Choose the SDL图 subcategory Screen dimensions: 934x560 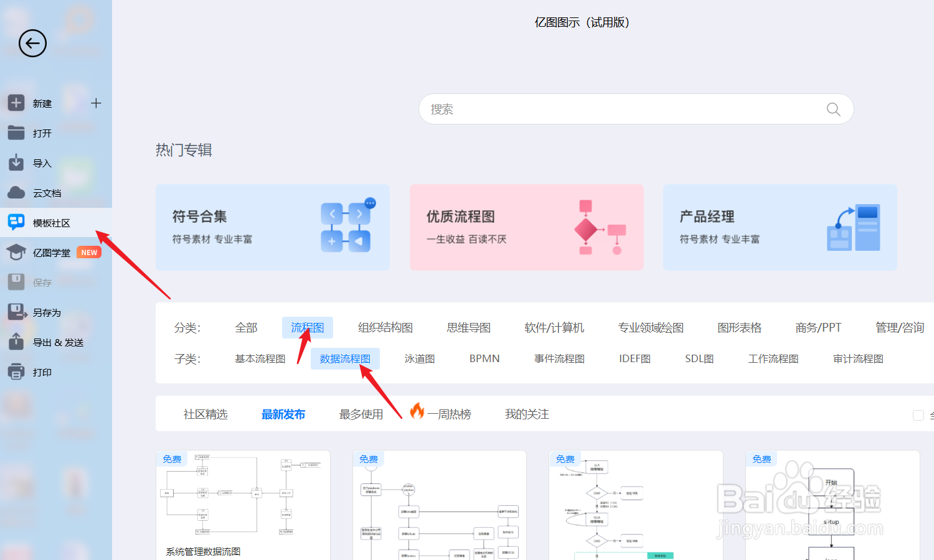click(x=699, y=358)
